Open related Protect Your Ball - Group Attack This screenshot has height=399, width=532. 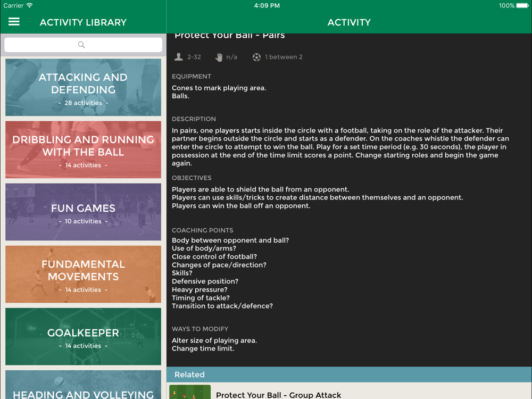[x=349, y=391]
